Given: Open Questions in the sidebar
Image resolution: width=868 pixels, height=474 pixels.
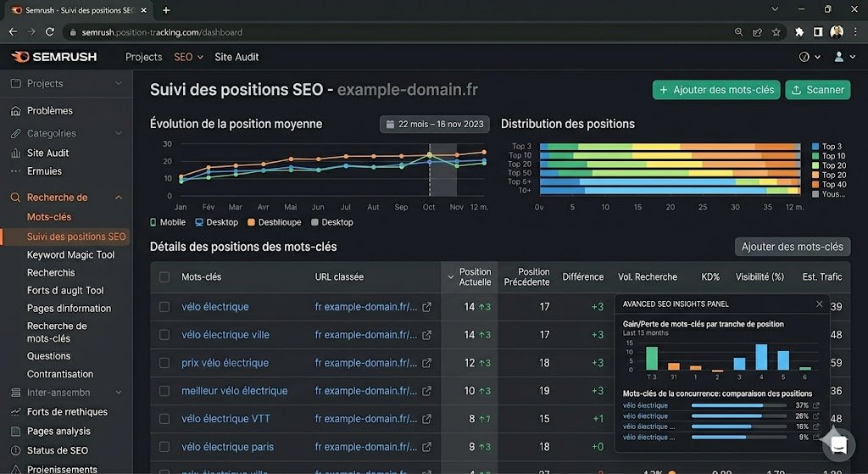Looking at the screenshot, I should tap(48, 356).
